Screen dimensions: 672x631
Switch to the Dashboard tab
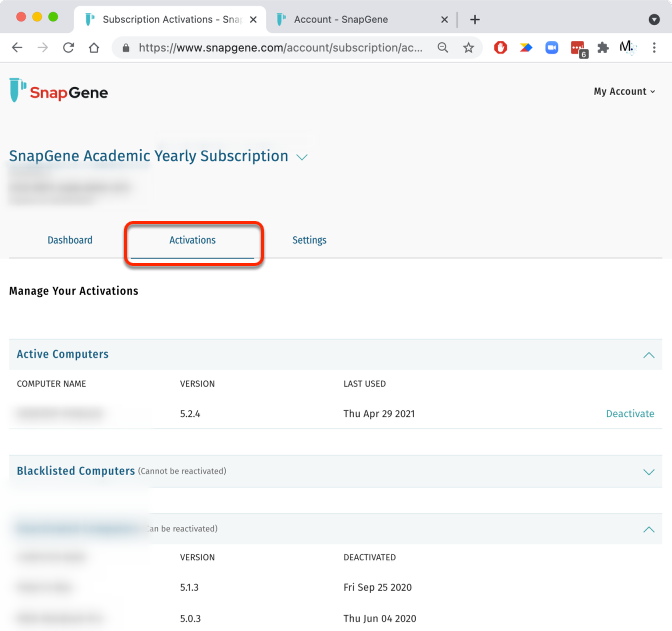pyautogui.click(x=70, y=240)
